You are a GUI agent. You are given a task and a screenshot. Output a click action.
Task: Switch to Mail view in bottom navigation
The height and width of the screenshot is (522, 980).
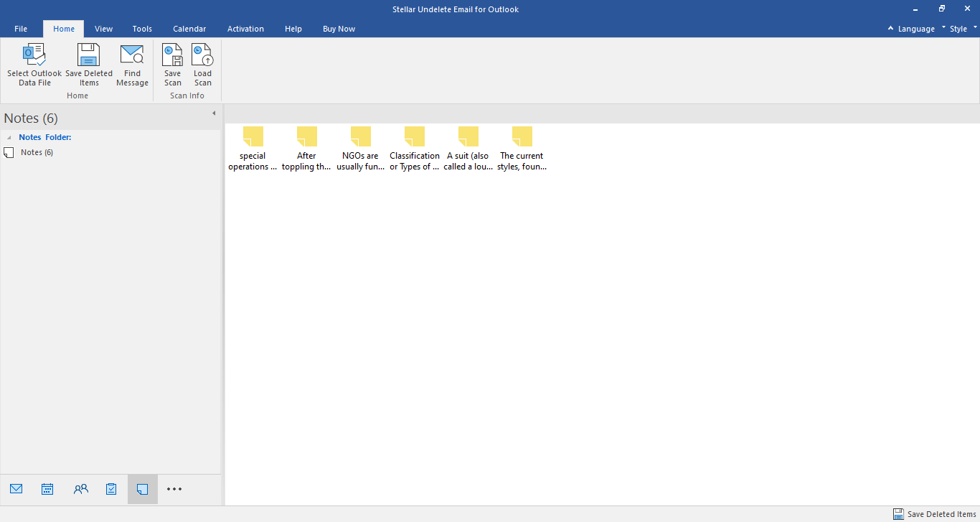coord(17,489)
